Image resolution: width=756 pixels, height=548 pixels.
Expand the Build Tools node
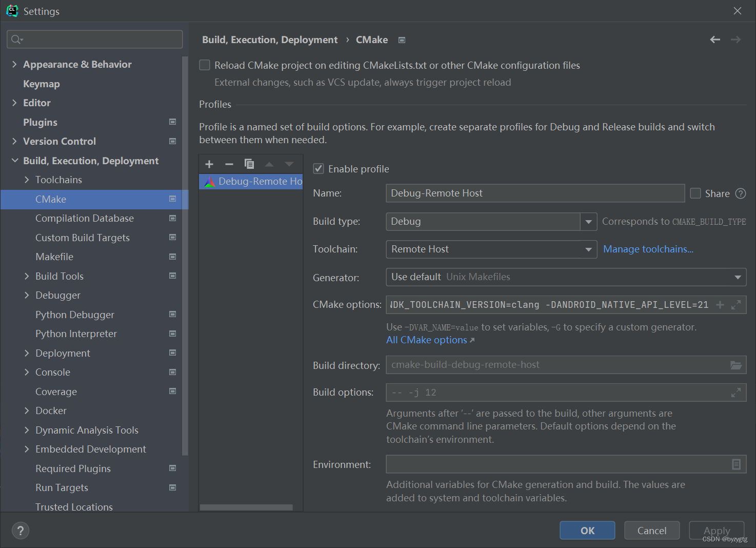click(x=27, y=276)
